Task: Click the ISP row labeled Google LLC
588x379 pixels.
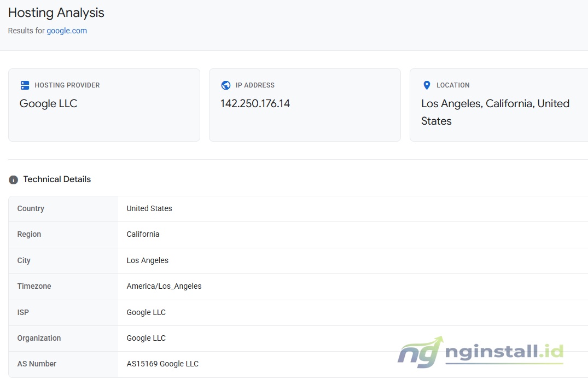Action: 146,312
